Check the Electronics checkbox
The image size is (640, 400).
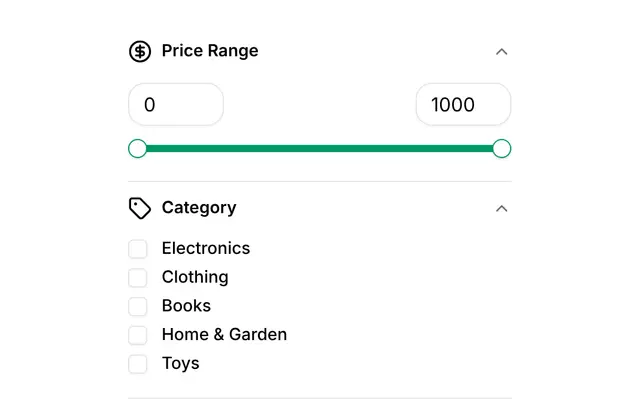(x=138, y=249)
